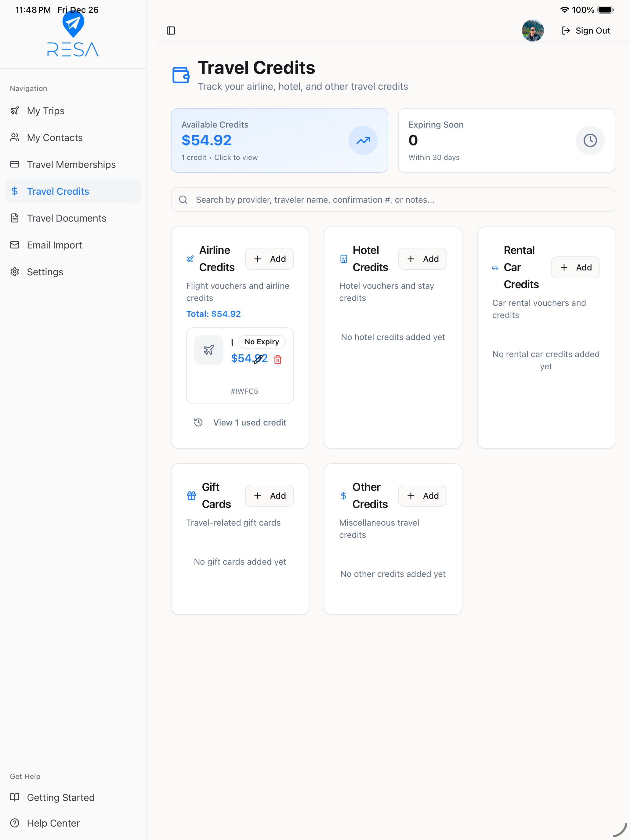
Task: Click the plane thumbnail on credit #IWFC5
Action: [x=209, y=350]
